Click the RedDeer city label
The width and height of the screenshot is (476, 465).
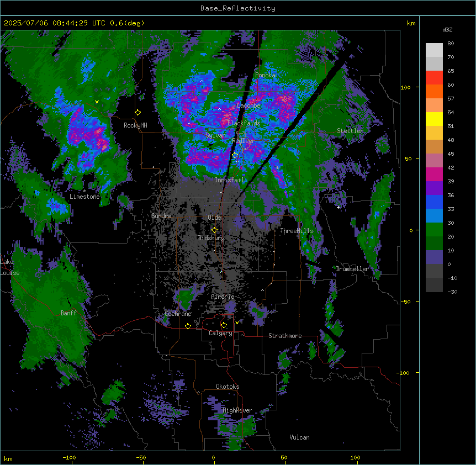(x=244, y=141)
